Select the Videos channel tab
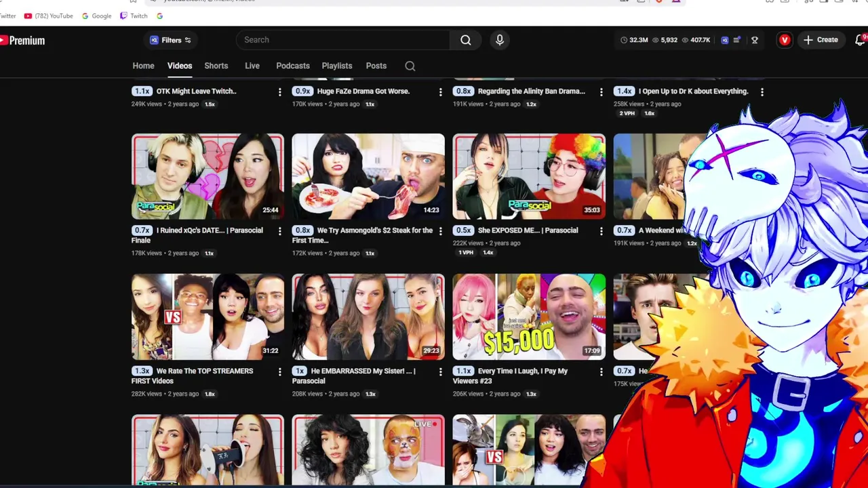The width and height of the screenshot is (868, 488). [180, 66]
